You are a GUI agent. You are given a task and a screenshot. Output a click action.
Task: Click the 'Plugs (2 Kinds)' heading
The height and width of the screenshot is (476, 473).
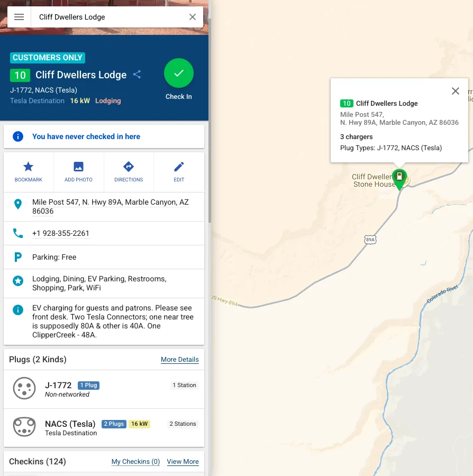point(38,360)
